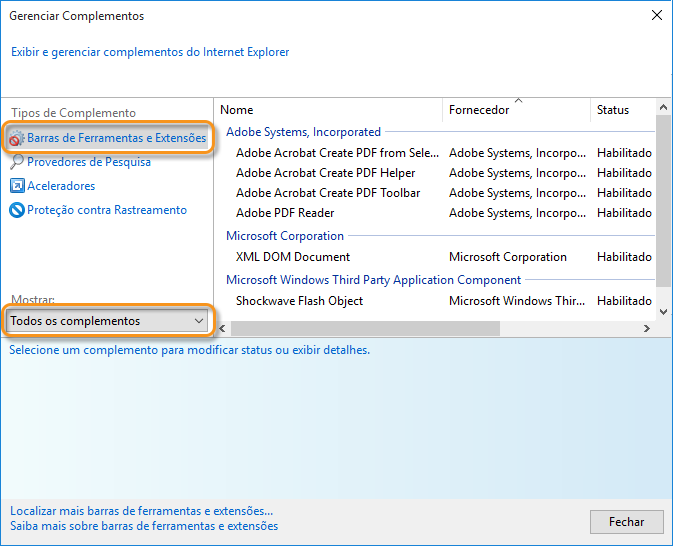673x546 pixels.
Task: Click Microsoft Windows Thir... supplier cell
Action: (x=517, y=301)
